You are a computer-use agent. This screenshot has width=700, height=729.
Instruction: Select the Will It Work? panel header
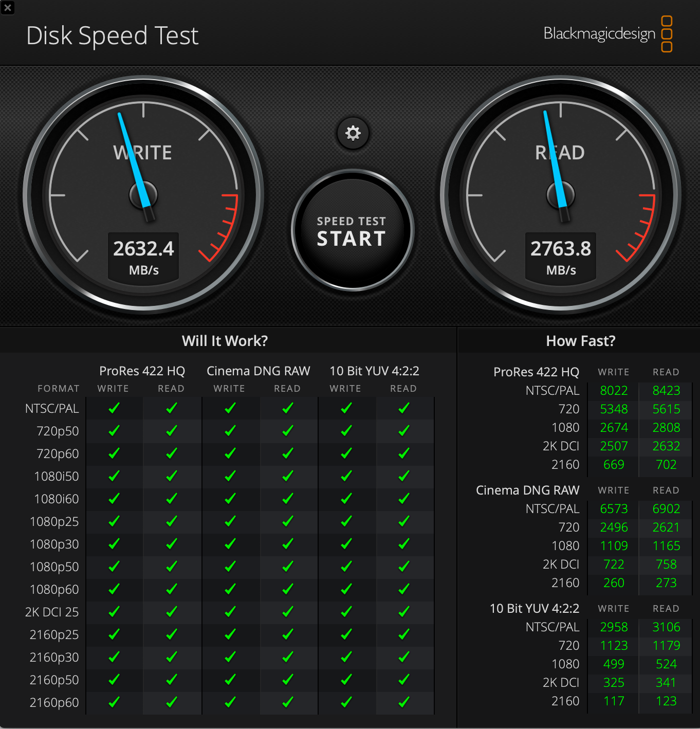pyautogui.click(x=225, y=340)
